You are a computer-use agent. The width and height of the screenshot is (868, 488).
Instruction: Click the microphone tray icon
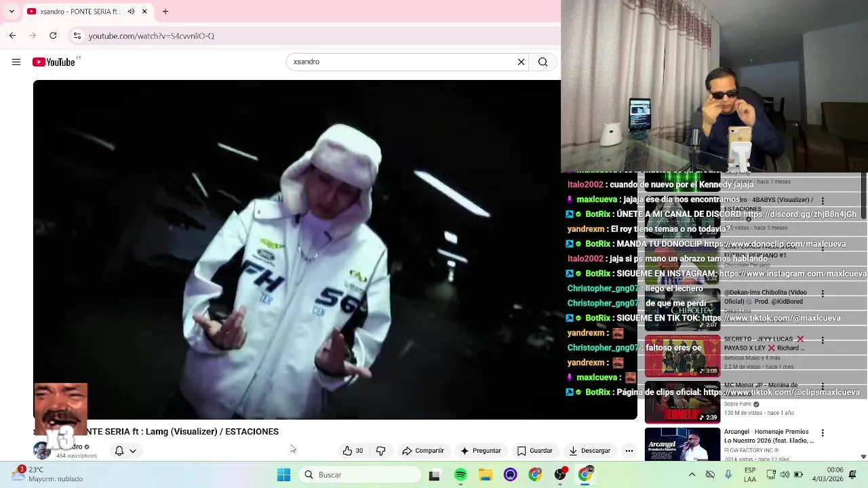[x=728, y=474]
